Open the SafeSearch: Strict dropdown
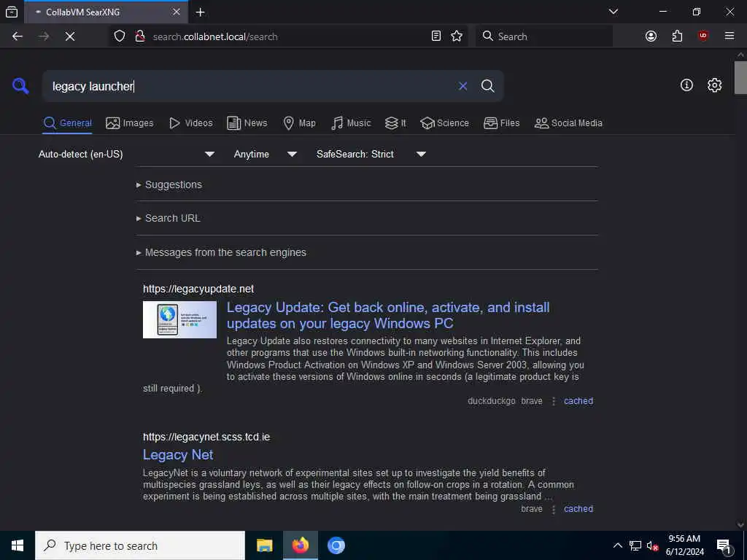The image size is (747, 560). tap(371, 155)
